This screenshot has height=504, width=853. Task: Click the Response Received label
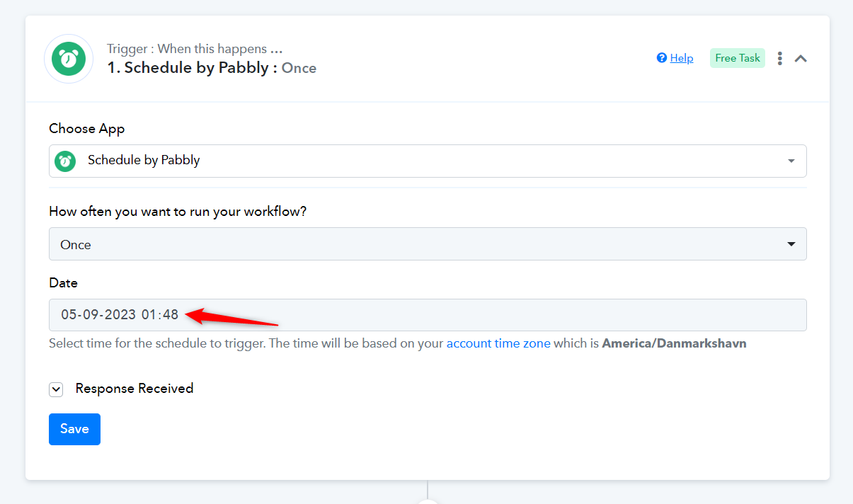pyautogui.click(x=134, y=389)
